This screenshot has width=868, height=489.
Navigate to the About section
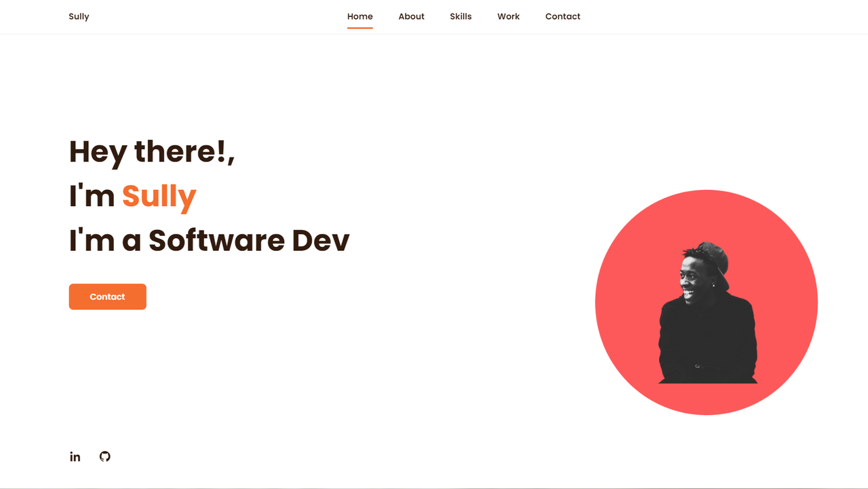click(411, 16)
